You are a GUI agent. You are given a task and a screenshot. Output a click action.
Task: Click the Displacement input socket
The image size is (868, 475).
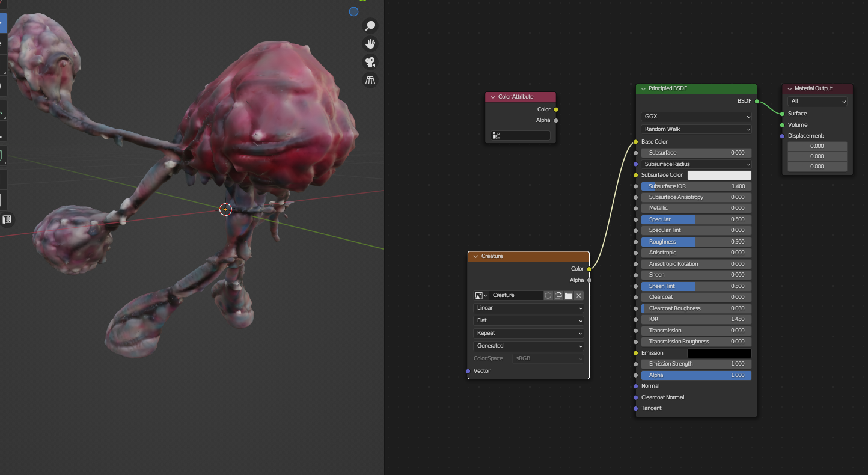[x=782, y=136]
